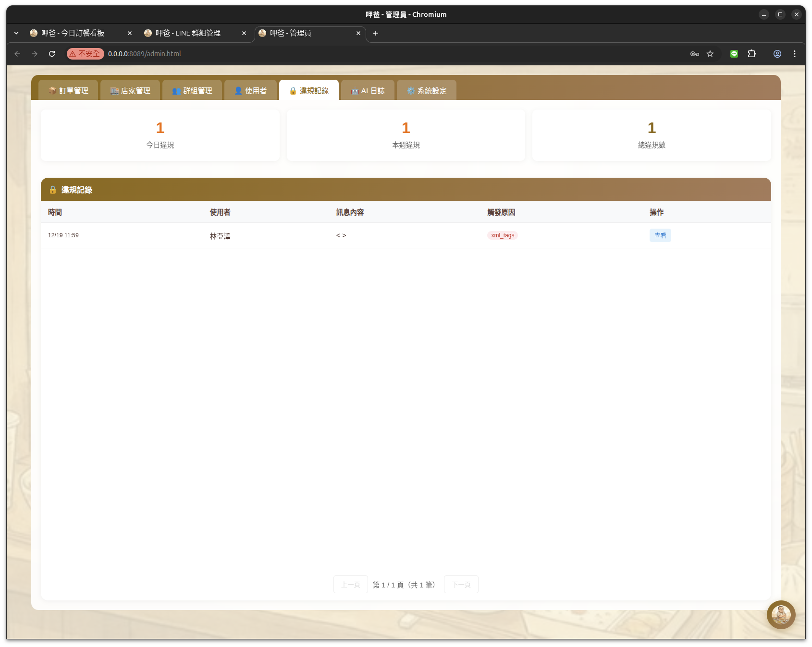
Task: Close the 今日訂餐看板 browser tab
Action: tap(129, 33)
